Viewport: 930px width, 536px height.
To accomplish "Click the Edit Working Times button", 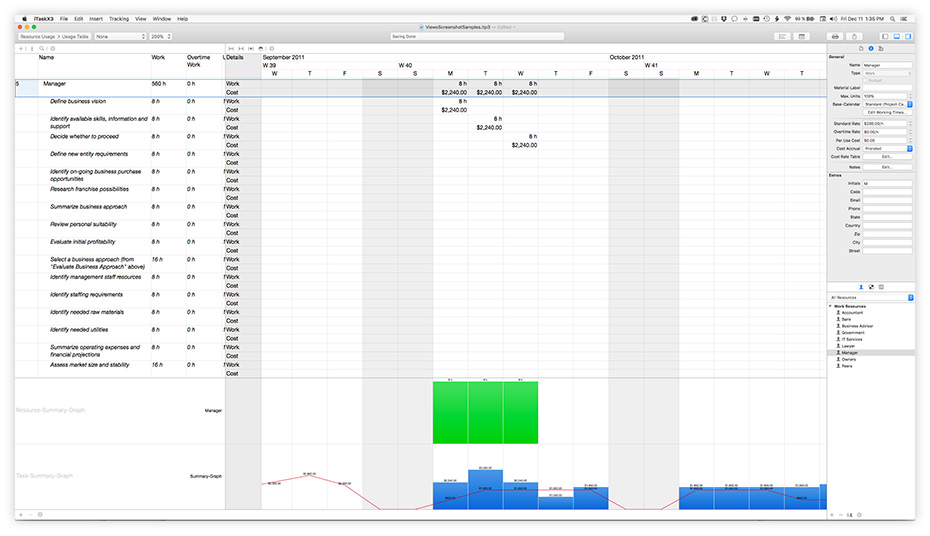I will (x=887, y=113).
